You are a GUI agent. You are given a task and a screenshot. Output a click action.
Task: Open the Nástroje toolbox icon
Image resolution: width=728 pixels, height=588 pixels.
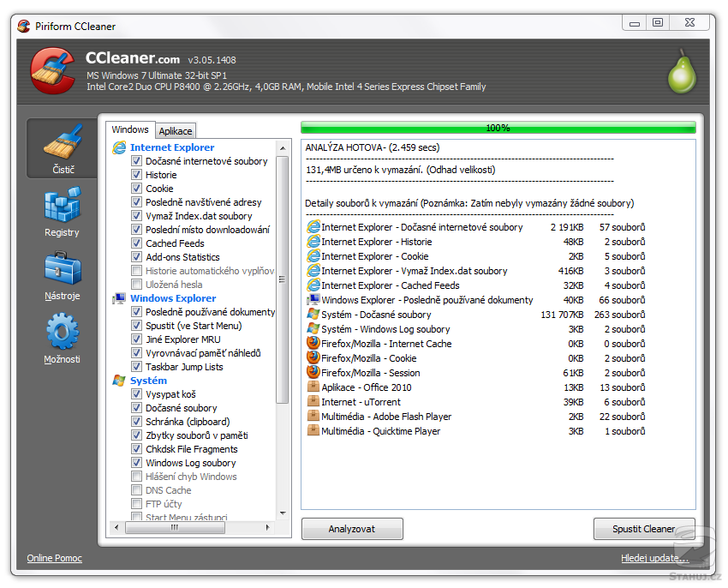click(63, 268)
